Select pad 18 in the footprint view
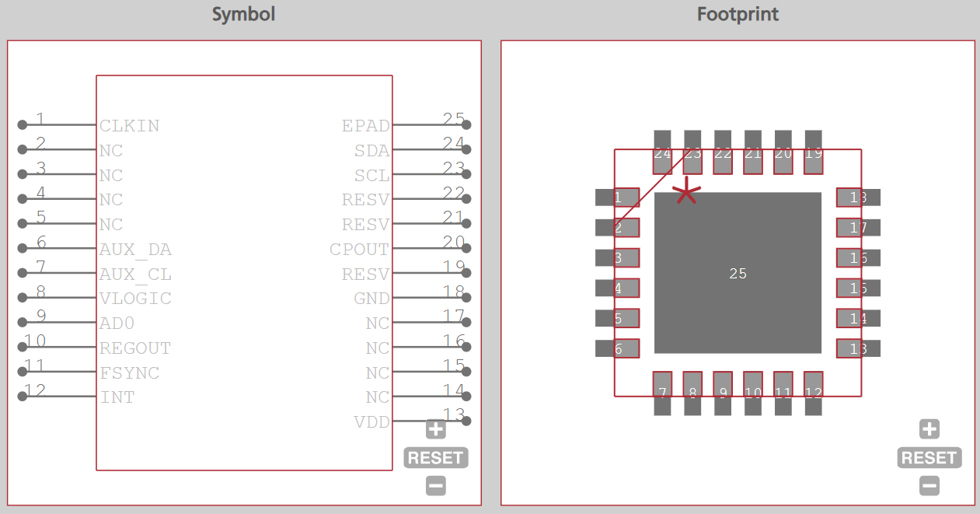980x514 pixels. click(858, 198)
